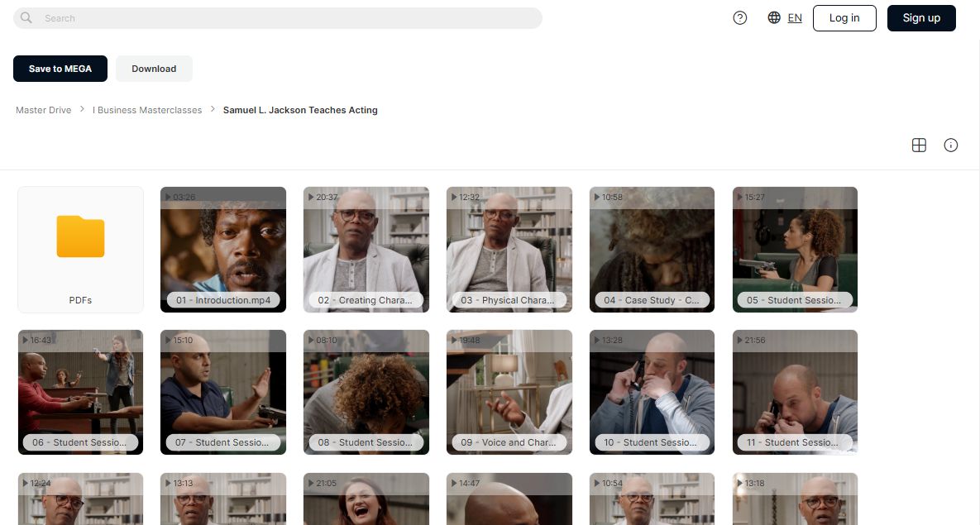Open 05 - Student Sessio... video thumbnail
This screenshot has height=525, width=980.
795,250
